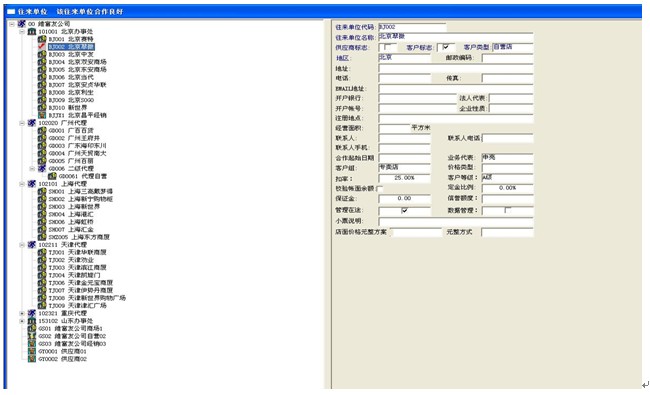Viewport: 650px width, 395px height.
Task: Select BJ010 新世界 in the tree
Action: [x=68, y=107]
